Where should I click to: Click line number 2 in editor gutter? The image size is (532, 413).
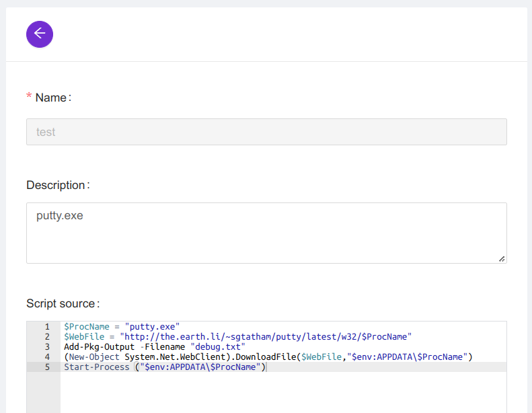click(47, 337)
